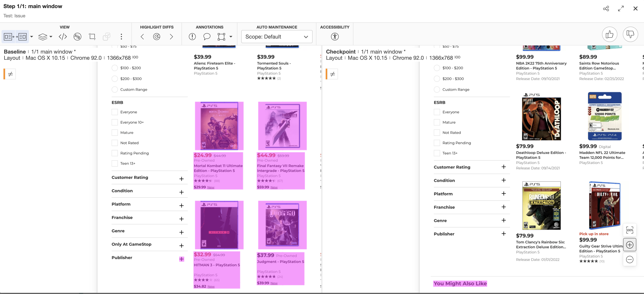Click the A/B comparison icon
Screen dimensions: 644x294
77,37
